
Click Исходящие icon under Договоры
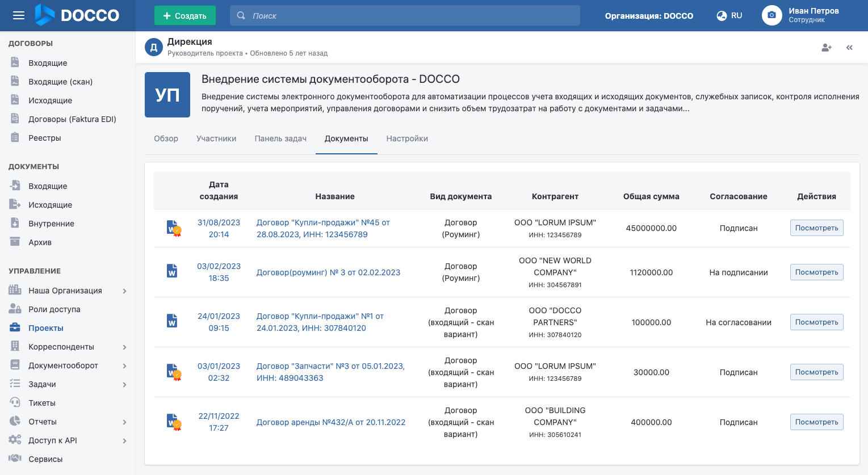15,100
